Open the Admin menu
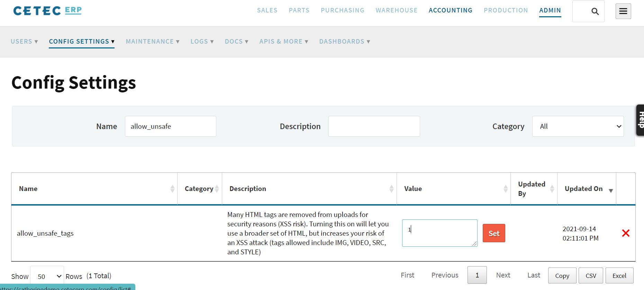This screenshot has width=644, height=290. point(550,10)
